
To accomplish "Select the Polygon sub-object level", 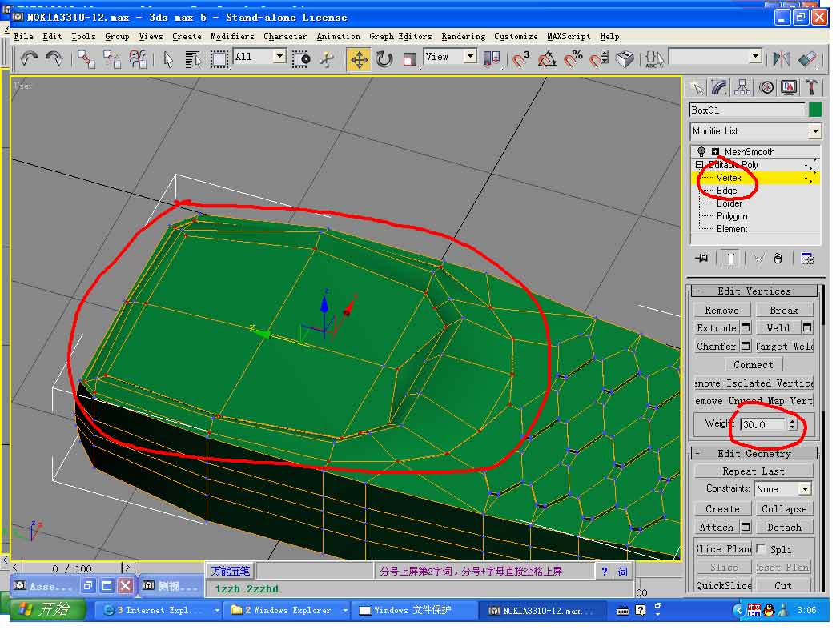I will [x=732, y=216].
